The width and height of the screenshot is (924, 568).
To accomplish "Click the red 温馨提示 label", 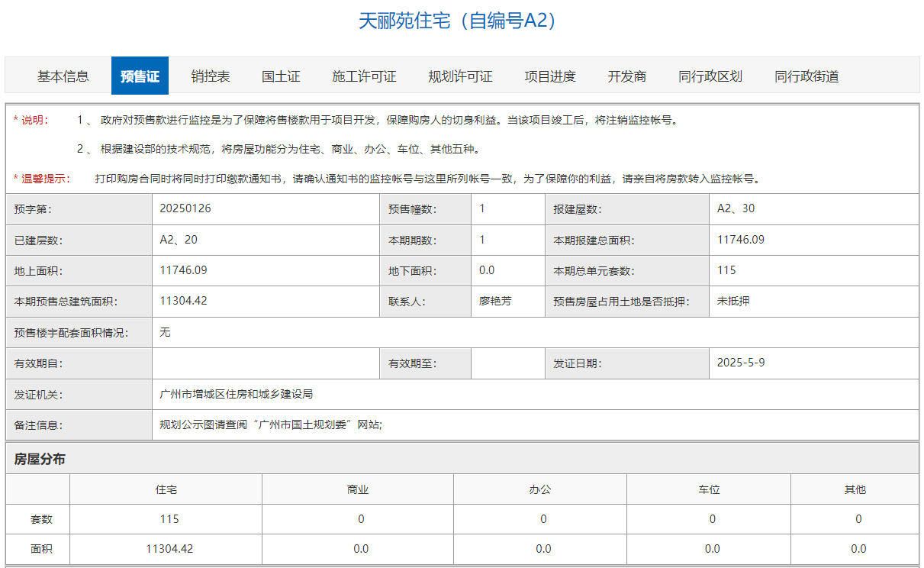I will 42,179.
